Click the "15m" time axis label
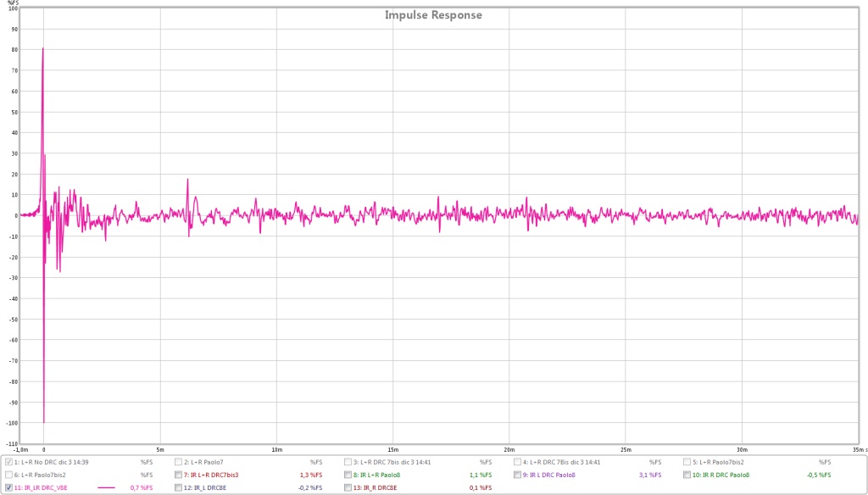Image resolution: width=868 pixels, height=495 pixels. point(393,449)
